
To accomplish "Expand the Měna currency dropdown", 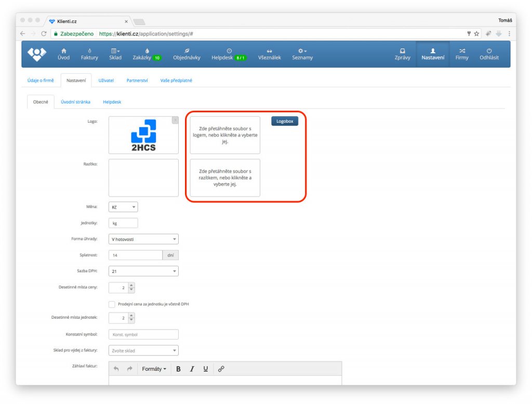I will coord(123,207).
